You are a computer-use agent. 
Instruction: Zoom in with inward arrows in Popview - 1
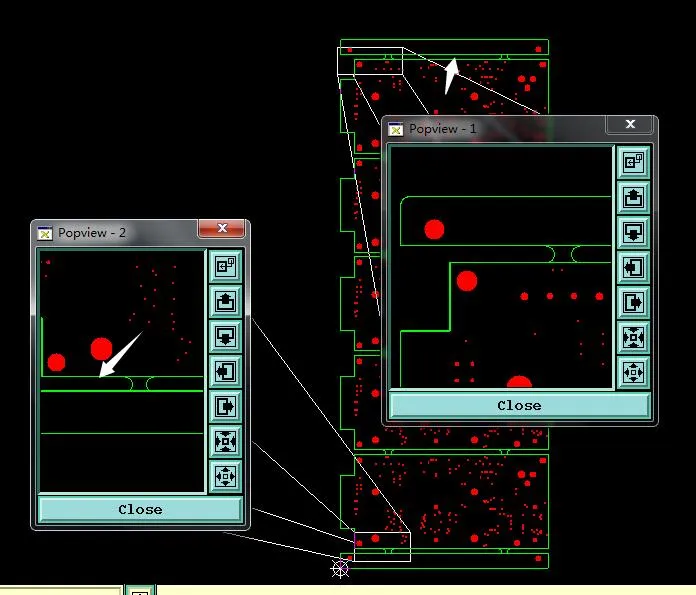pos(633,337)
